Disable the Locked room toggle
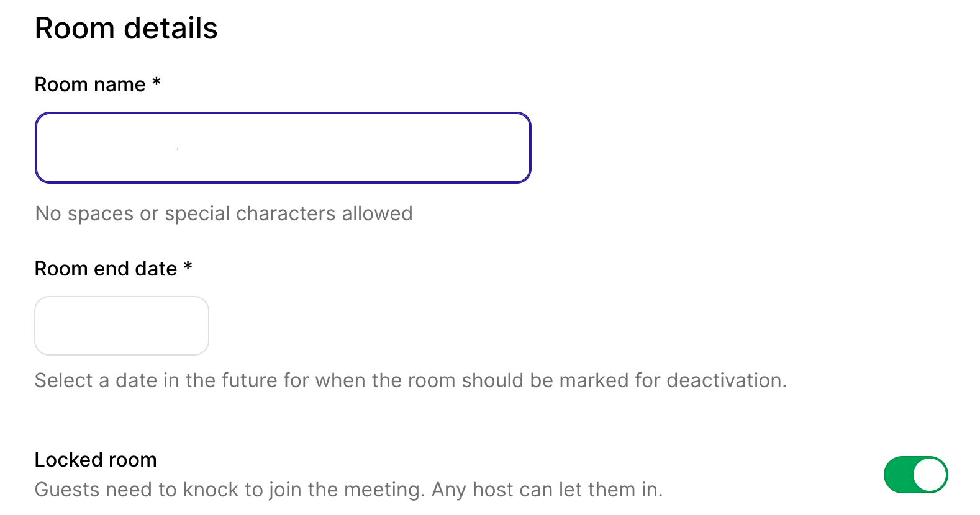Viewport: 980px width, 515px height. point(915,475)
